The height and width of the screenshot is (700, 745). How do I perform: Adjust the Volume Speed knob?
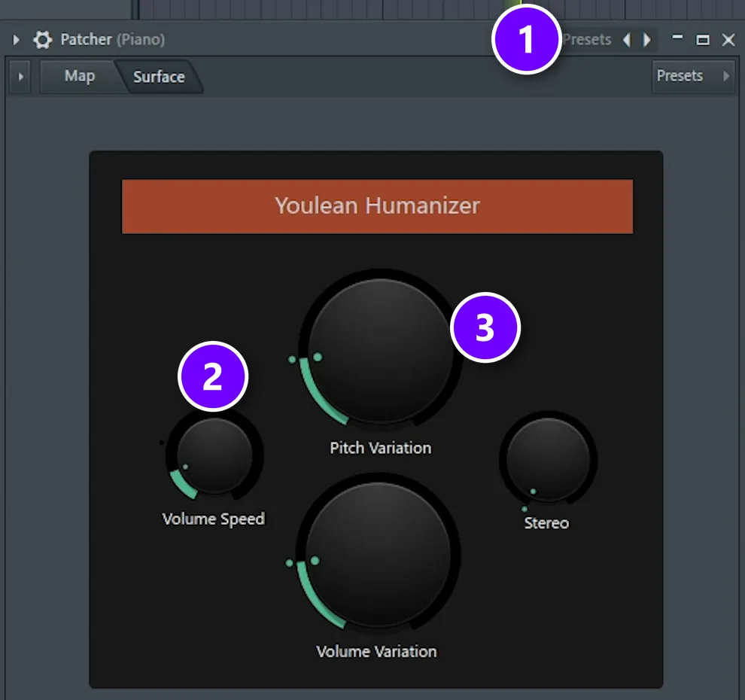point(214,455)
